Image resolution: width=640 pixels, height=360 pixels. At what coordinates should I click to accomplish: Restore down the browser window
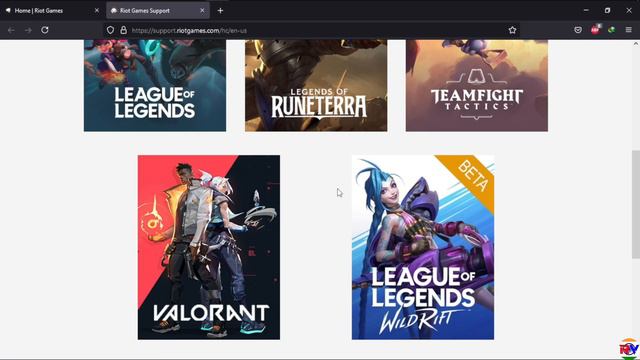pyautogui.click(x=607, y=10)
